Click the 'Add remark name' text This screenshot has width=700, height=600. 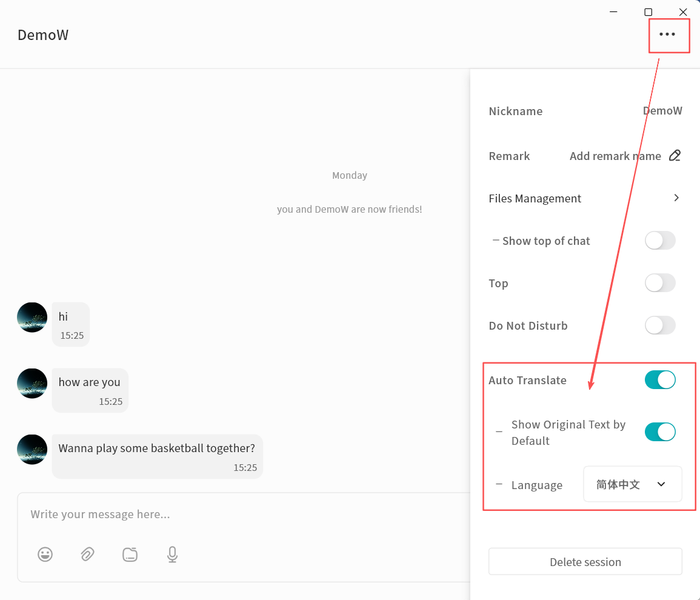click(x=615, y=156)
